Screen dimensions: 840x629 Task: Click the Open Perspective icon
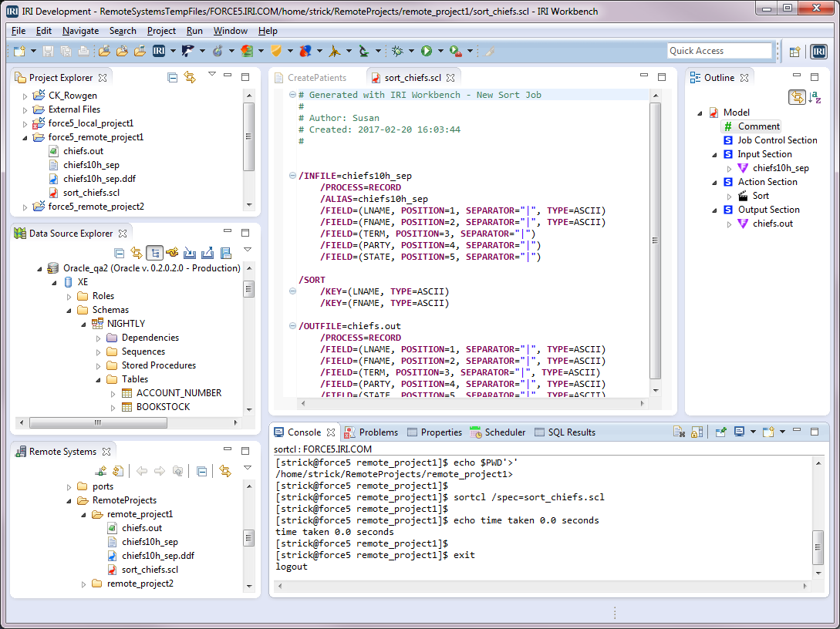795,52
